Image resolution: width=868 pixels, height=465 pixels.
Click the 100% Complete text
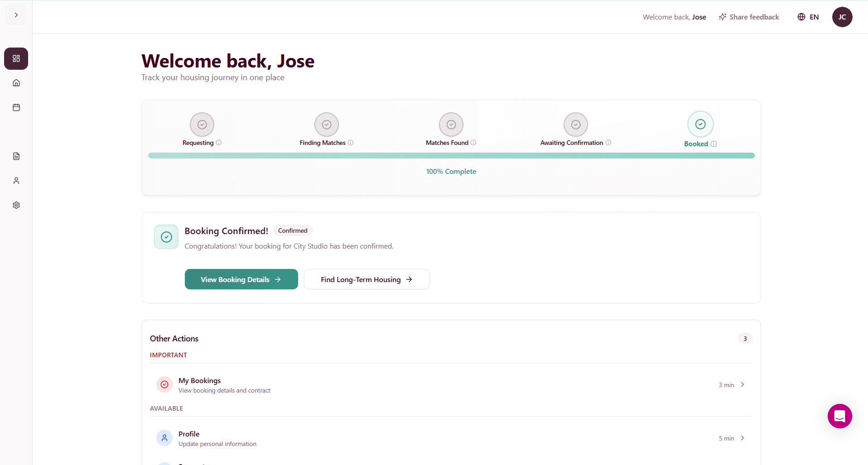(x=451, y=172)
